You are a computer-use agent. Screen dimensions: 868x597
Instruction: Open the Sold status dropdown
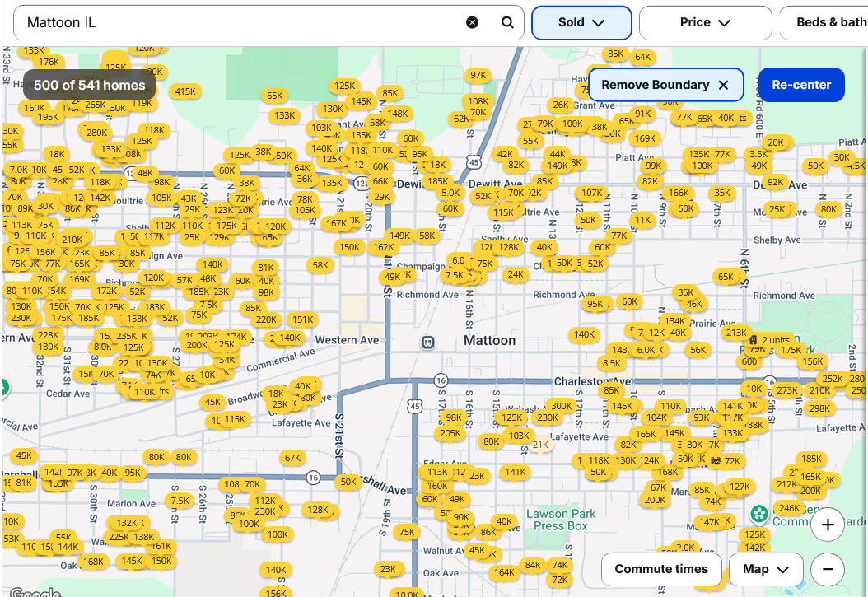[x=581, y=23]
